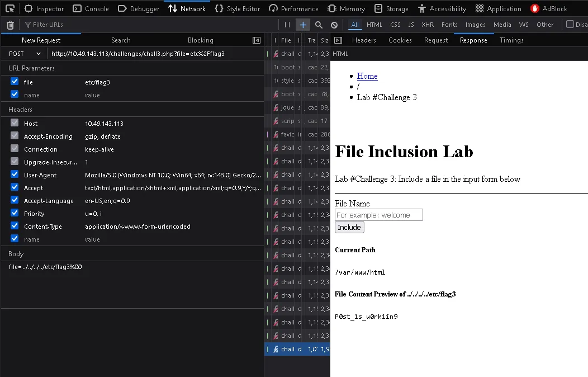
Task: Toggle the response details pane icon
Action: pos(338,40)
